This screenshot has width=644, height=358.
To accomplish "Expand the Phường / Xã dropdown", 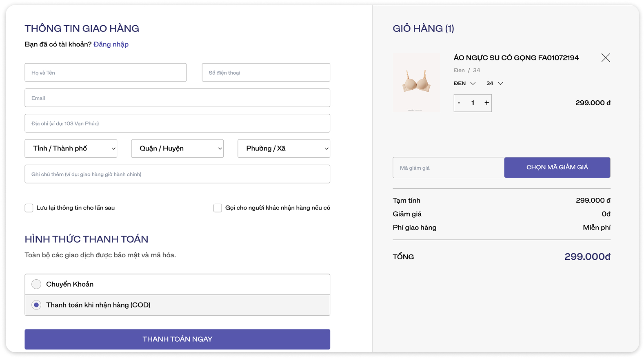I will [284, 149].
